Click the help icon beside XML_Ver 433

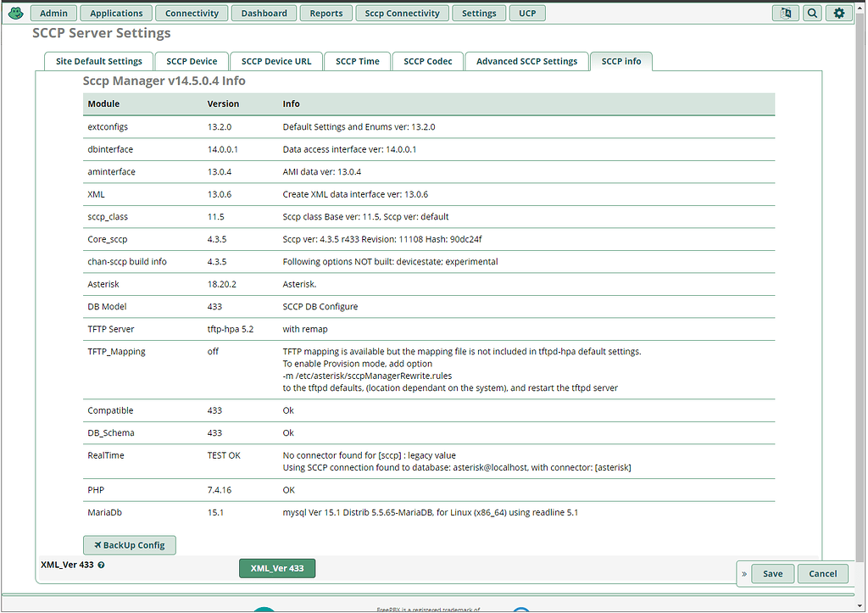[101, 564]
